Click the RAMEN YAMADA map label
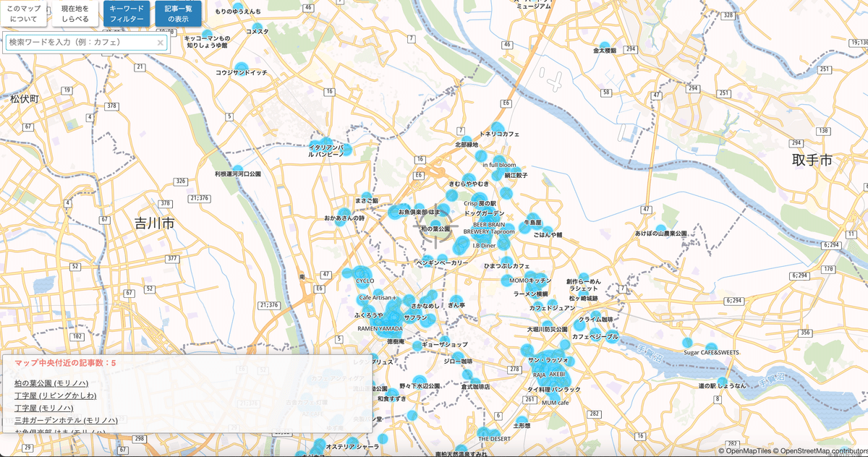868x457 pixels. point(380,328)
